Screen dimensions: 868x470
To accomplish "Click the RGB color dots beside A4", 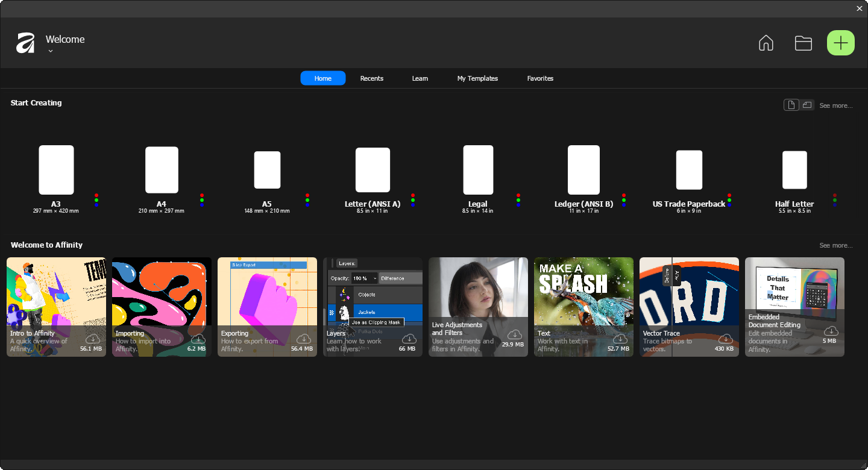I will (202, 200).
